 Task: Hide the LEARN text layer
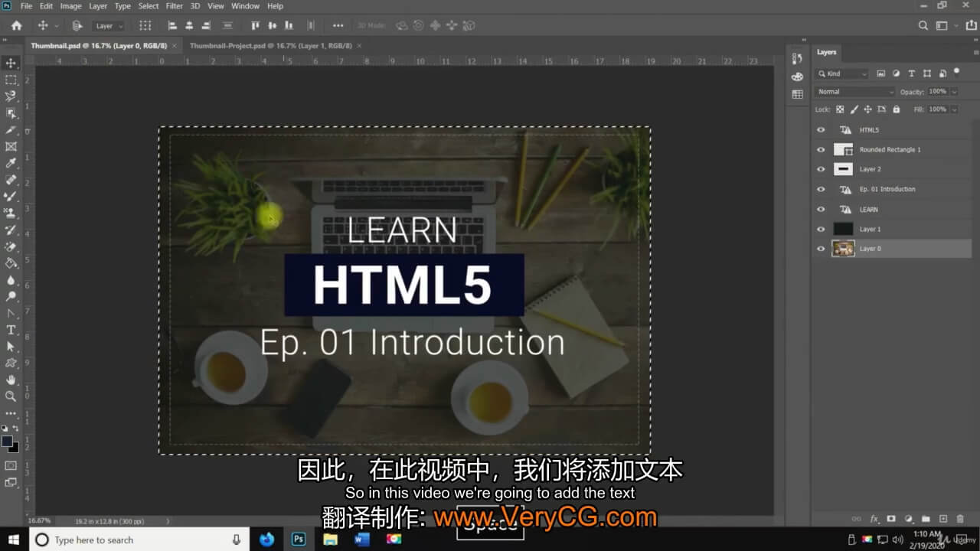[821, 209]
